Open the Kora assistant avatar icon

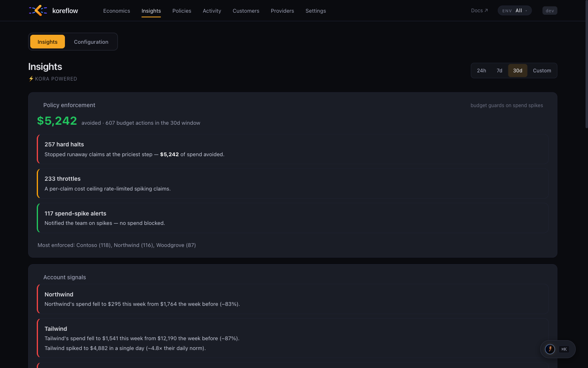(550, 349)
